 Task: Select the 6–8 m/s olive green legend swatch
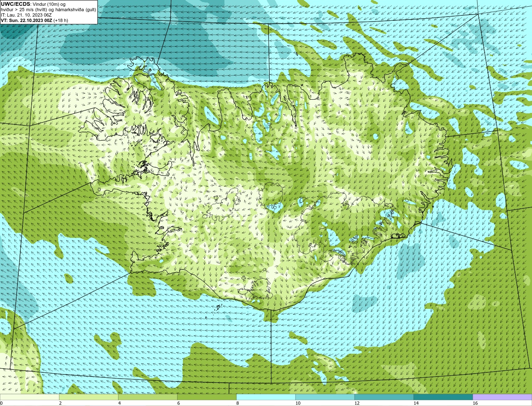point(207,397)
